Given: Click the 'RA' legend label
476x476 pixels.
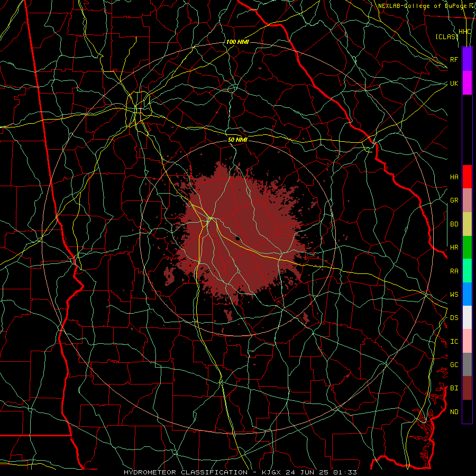Looking at the screenshot, I should [454, 271].
